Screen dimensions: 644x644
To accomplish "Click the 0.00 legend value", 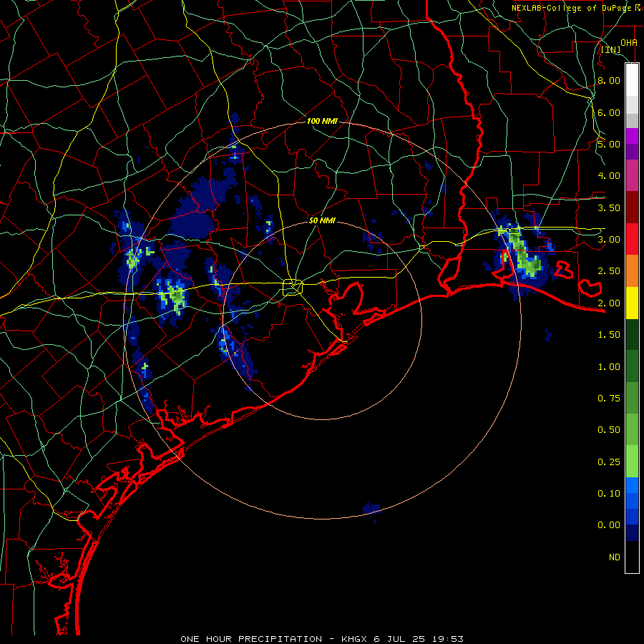I will pos(609,525).
